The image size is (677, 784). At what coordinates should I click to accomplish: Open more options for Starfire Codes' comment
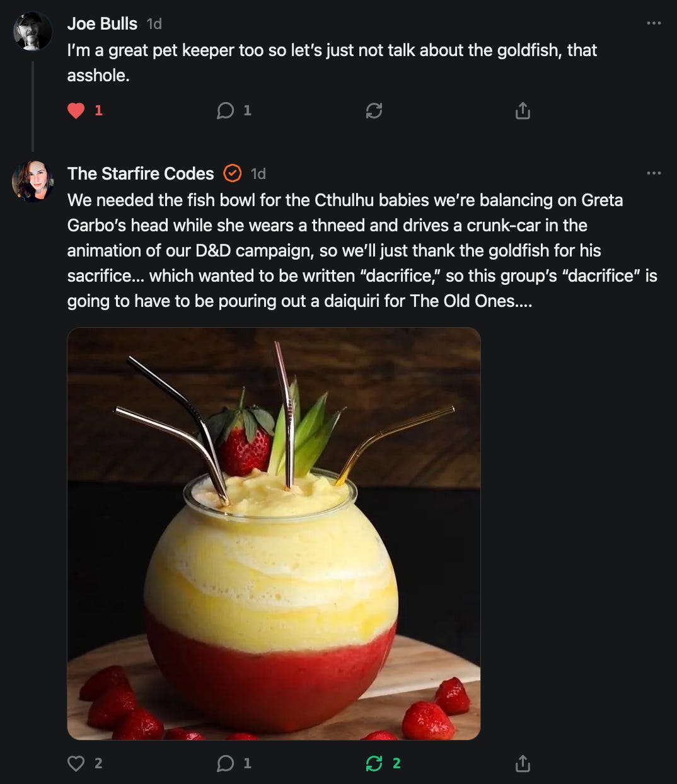pos(654,173)
